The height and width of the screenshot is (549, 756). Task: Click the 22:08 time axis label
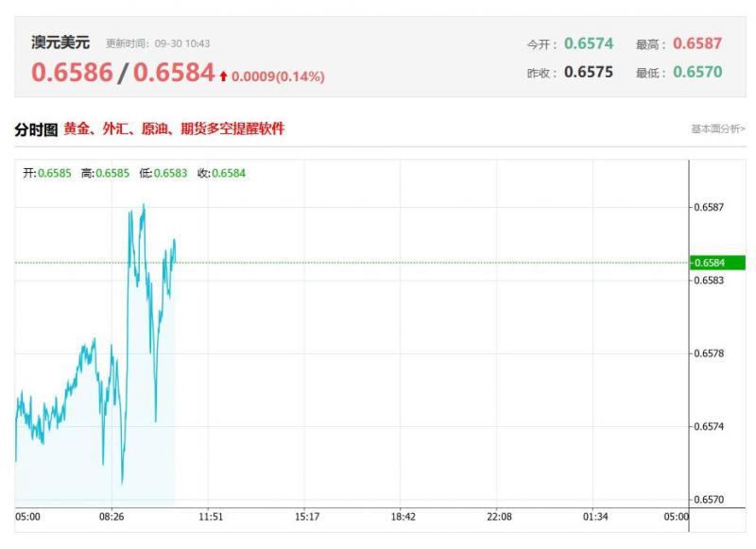click(x=499, y=517)
